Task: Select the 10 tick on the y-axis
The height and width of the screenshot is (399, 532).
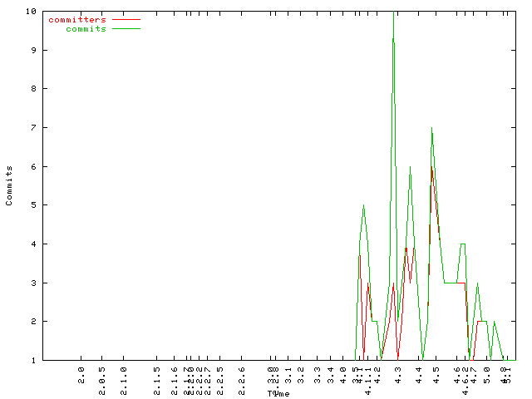Action: 30,11
